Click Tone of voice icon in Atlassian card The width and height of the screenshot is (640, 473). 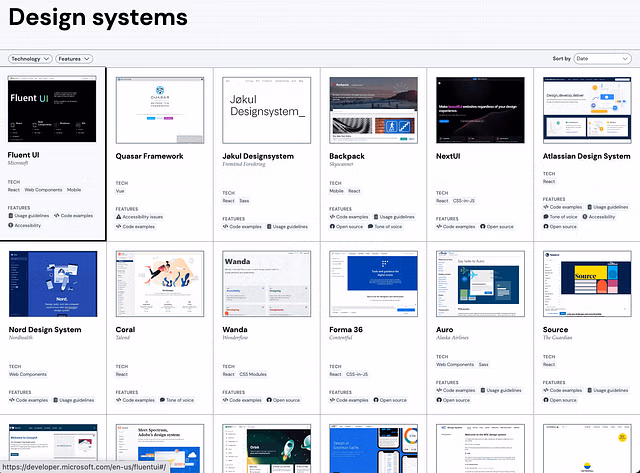tap(546, 217)
